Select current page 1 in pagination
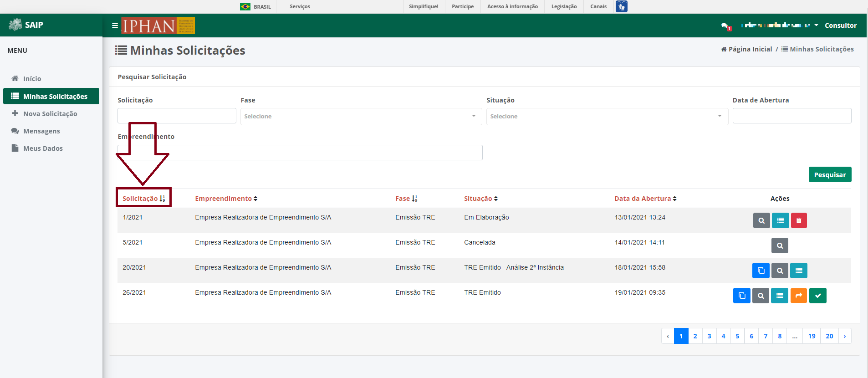868x378 pixels. 681,336
